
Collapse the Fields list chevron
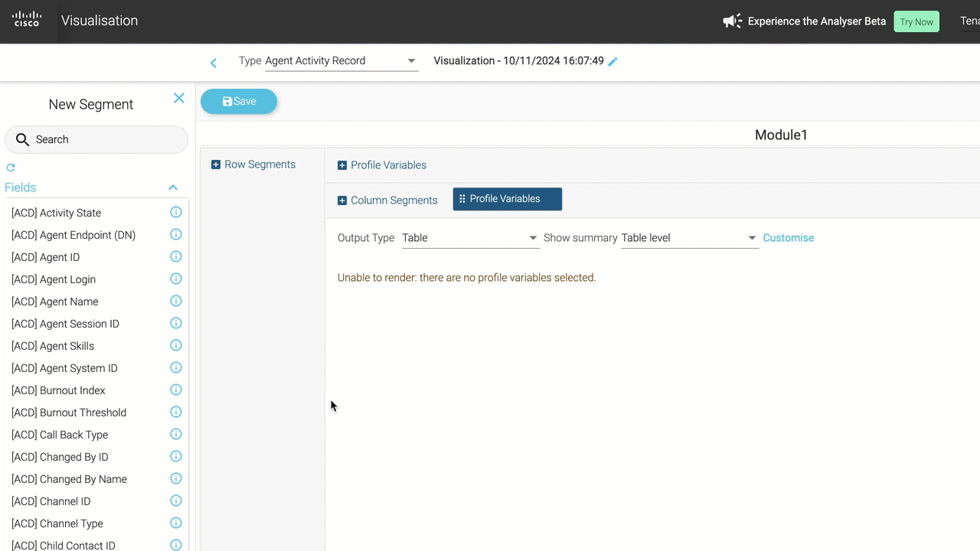point(173,187)
